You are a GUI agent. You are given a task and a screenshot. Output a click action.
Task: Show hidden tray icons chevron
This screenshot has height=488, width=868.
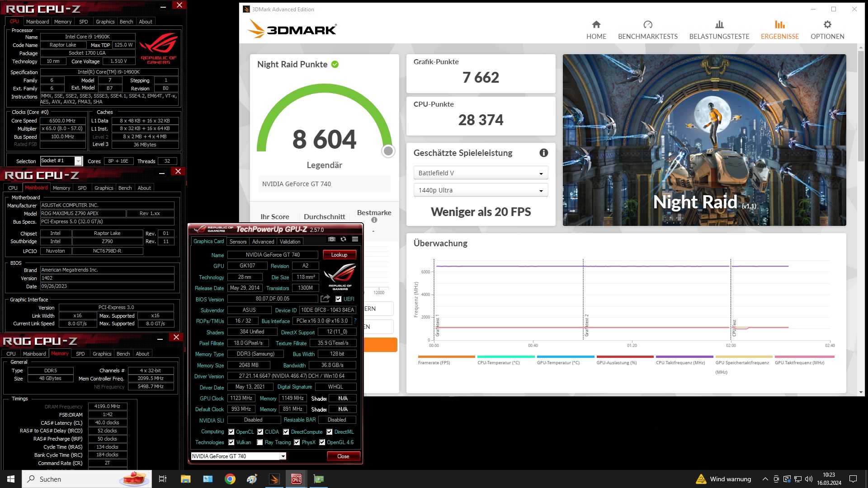tap(765, 479)
